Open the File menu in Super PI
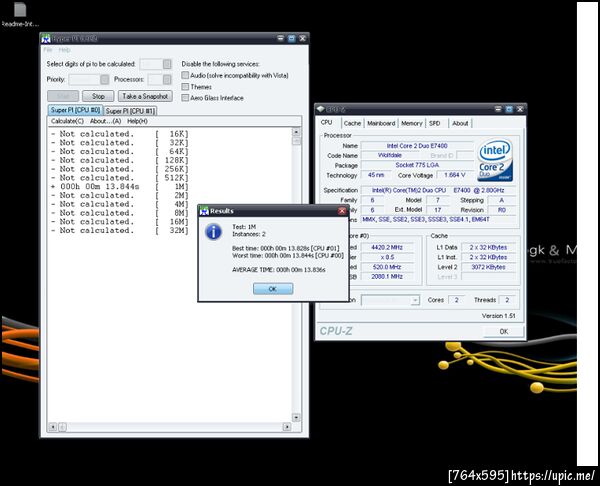 click(x=48, y=50)
